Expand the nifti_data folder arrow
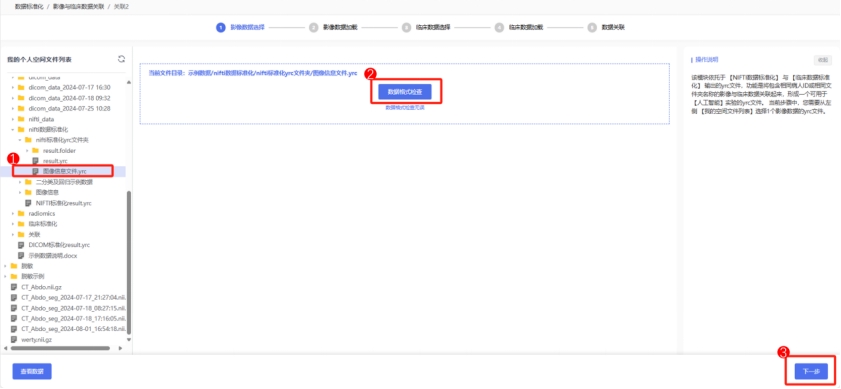This screenshot has width=841, height=389. click(13, 119)
